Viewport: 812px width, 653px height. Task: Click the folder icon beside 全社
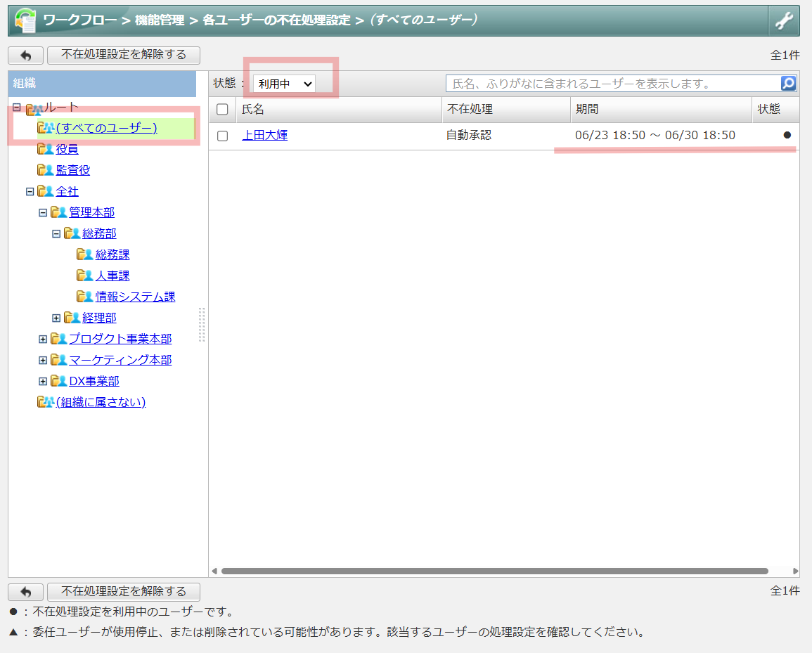tap(45, 191)
